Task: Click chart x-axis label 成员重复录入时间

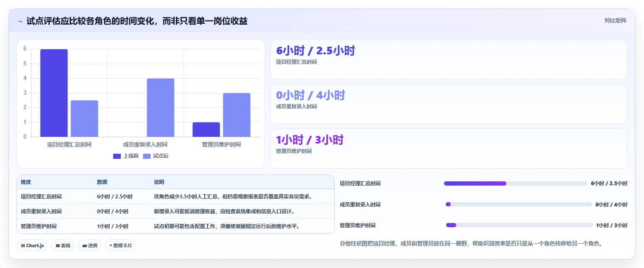Action: 145,144
